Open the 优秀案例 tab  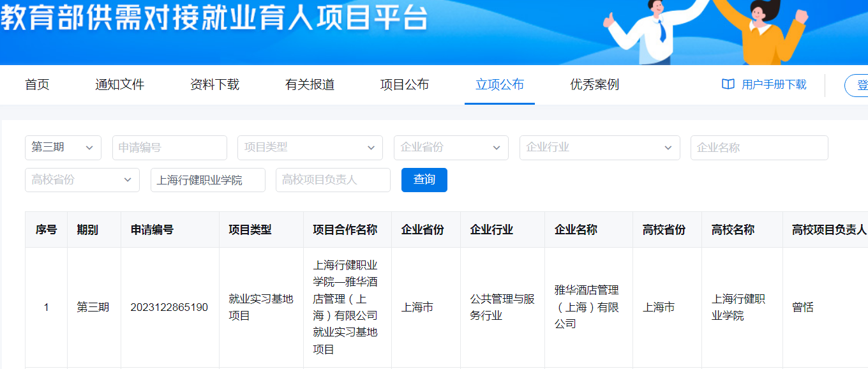point(594,84)
